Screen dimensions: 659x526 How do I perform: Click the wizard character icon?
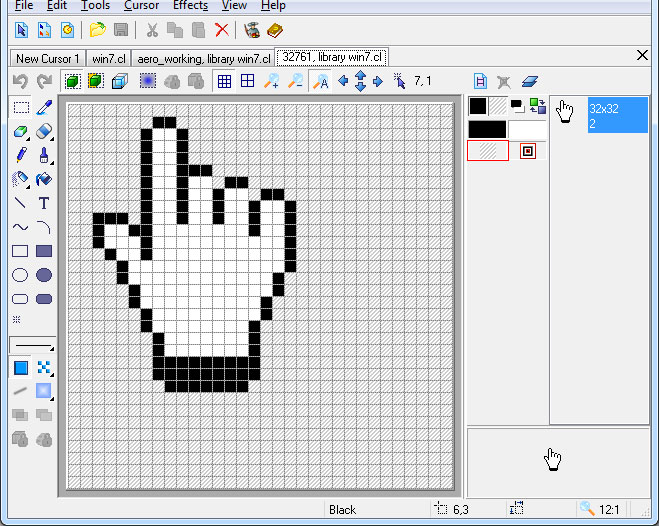click(x=252, y=30)
